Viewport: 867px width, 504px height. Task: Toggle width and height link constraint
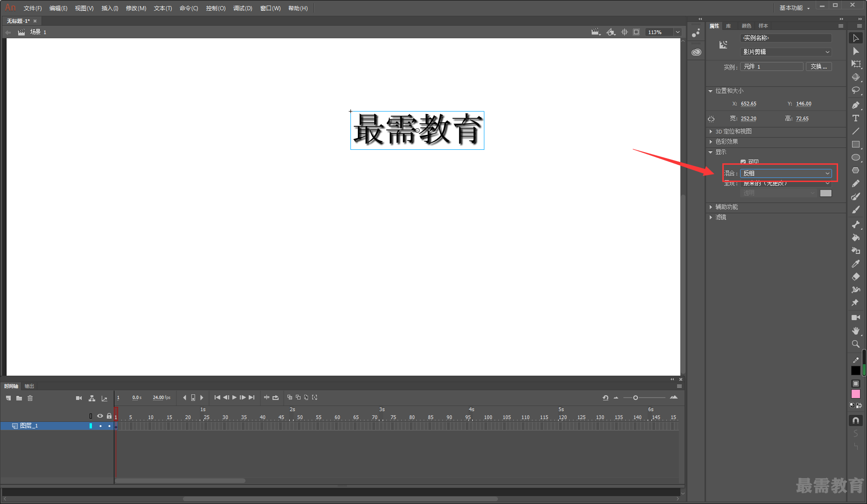[711, 119]
